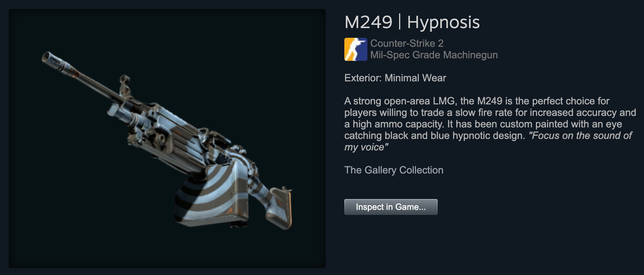
Task: Click the spiral-patterned ammo box on weapon
Action: (x=211, y=193)
